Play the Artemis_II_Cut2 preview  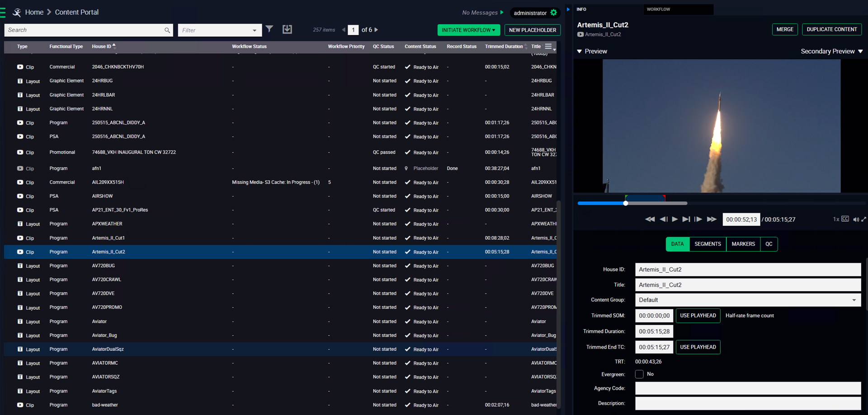675,219
